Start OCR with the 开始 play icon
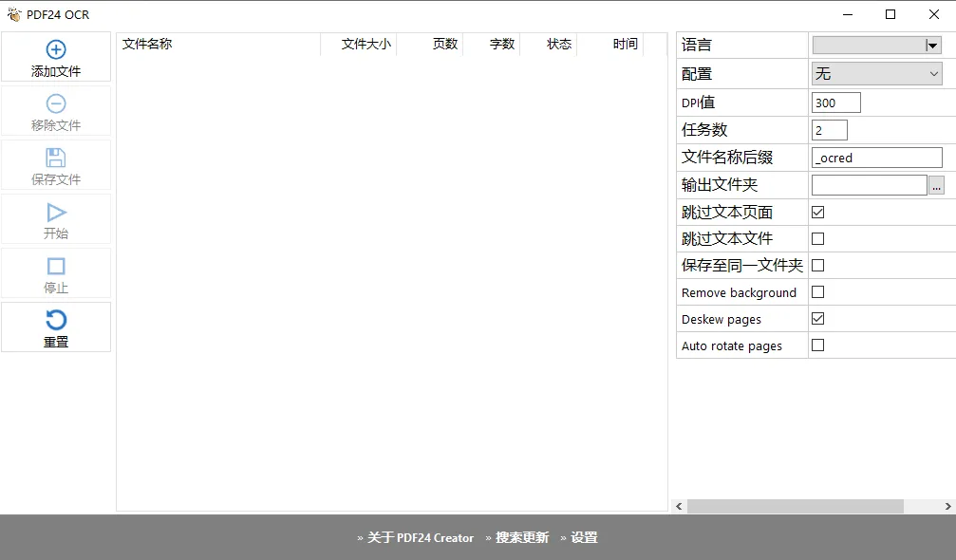 pyautogui.click(x=56, y=212)
